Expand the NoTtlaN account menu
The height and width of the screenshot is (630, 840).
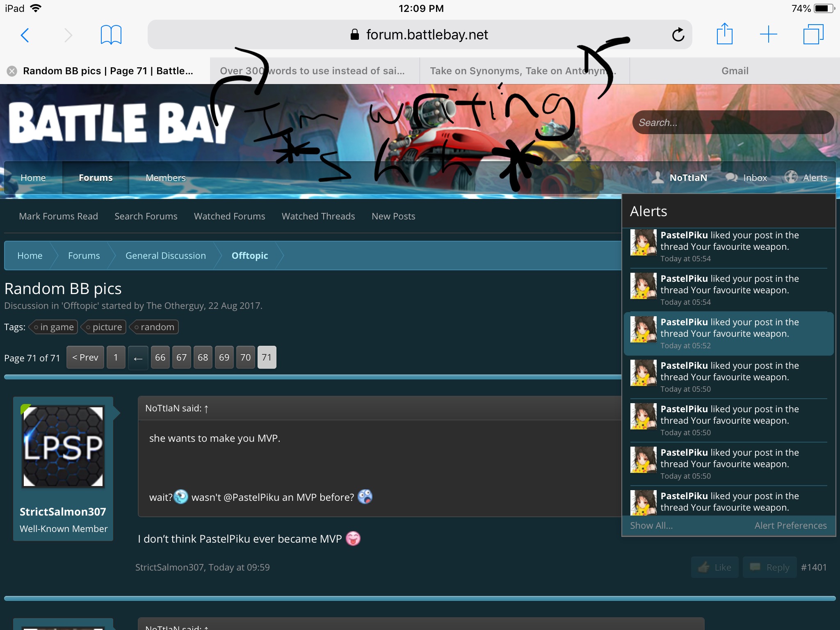click(688, 178)
